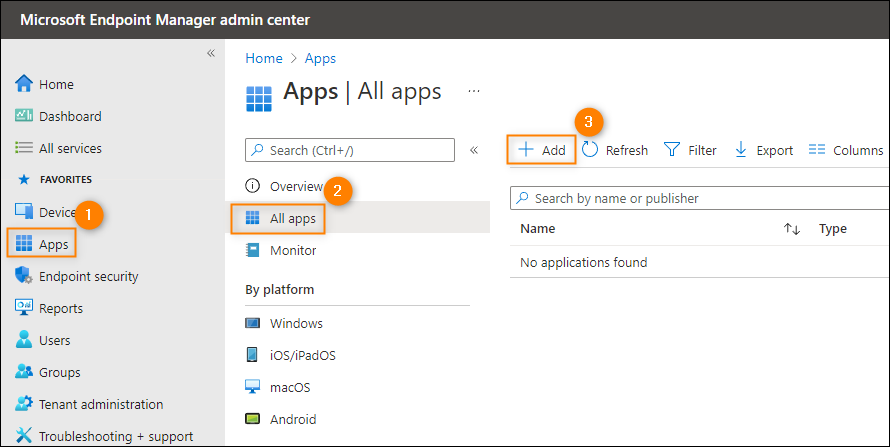This screenshot has width=890, height=447.
Task: Open the ellipsis menu next to All apps title
Action: point(474,91)
